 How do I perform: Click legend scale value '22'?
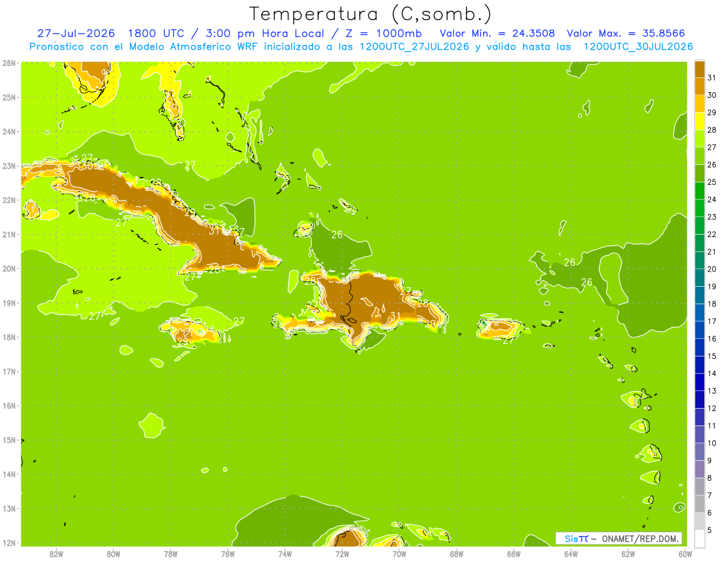coord(712,235)
